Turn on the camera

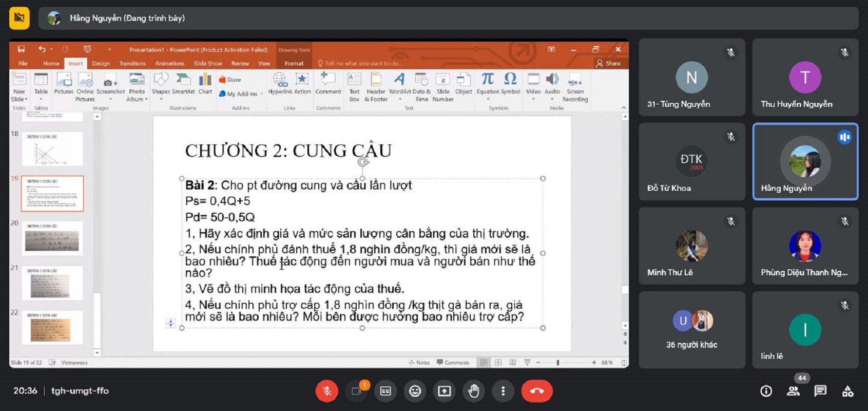click(x=356, y=391)
